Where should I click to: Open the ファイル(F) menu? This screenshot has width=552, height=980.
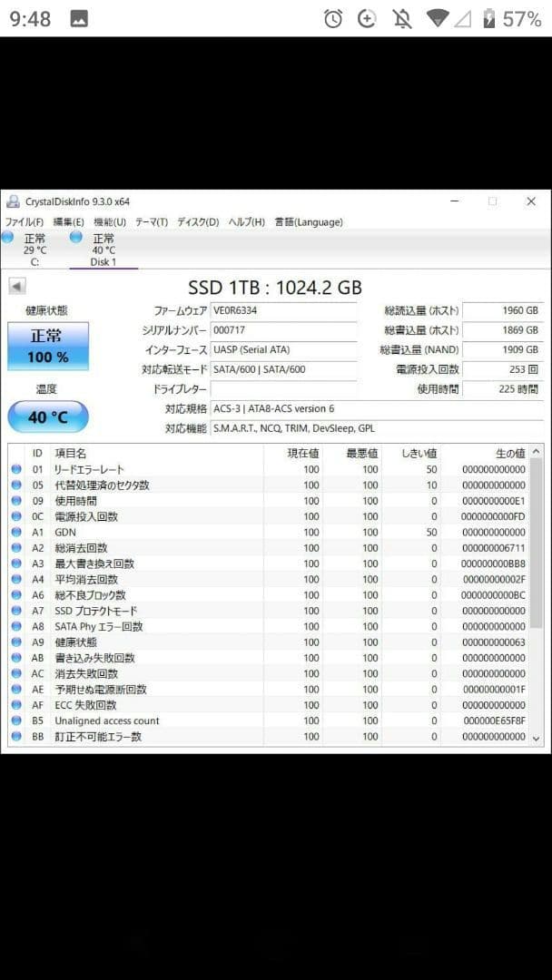(25, 222)
